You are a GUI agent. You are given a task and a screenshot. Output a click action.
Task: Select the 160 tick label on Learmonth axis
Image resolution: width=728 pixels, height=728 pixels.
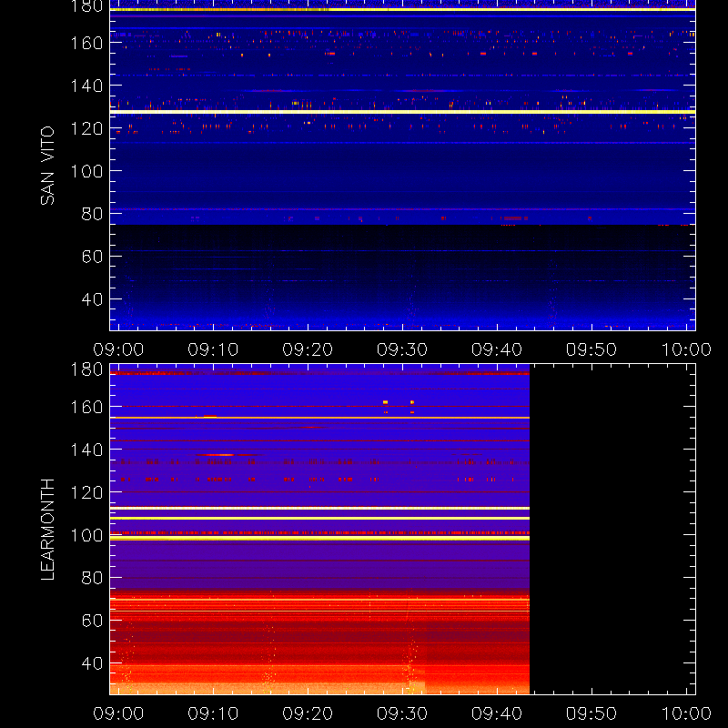(x=86, y=407)
